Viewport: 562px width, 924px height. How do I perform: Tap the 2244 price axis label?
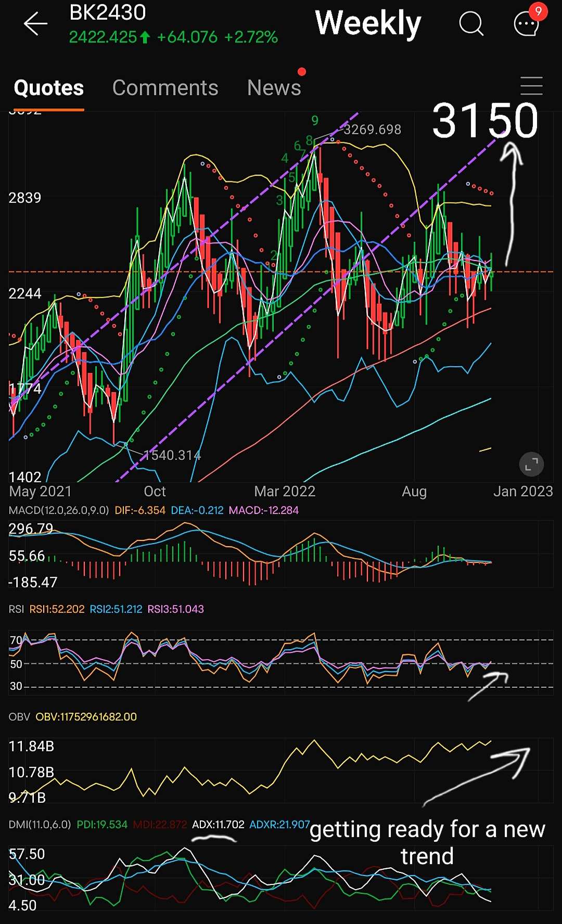[25, 294]
